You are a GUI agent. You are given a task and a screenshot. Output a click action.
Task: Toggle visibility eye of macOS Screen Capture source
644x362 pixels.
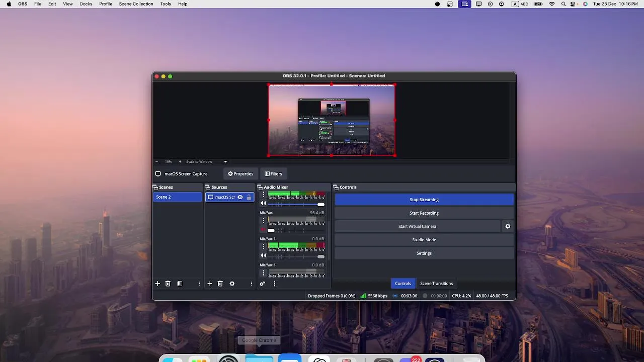240,197
